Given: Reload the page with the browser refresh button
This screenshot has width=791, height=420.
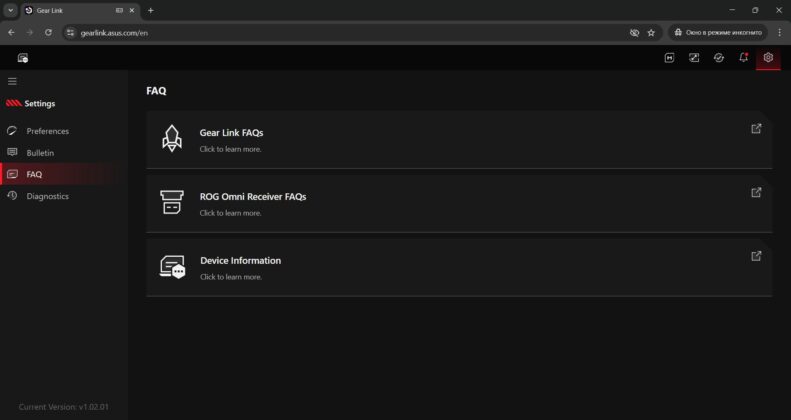Looking at the screenshot, I should [x=48, y=32].
